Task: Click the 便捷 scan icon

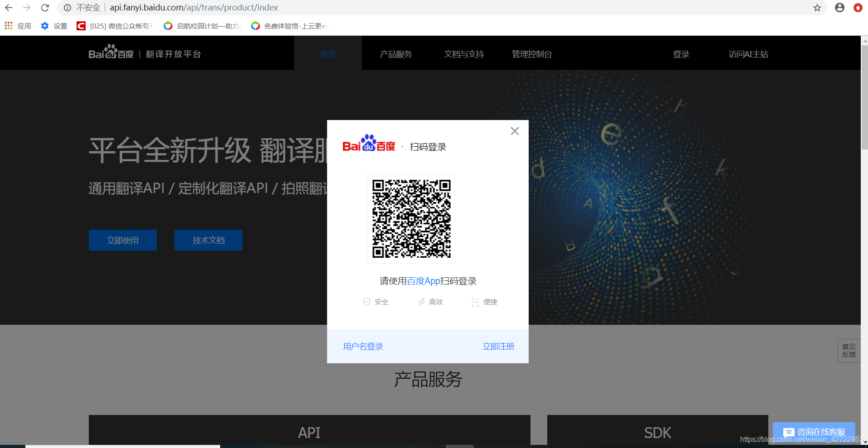Action: click(475, 302)
